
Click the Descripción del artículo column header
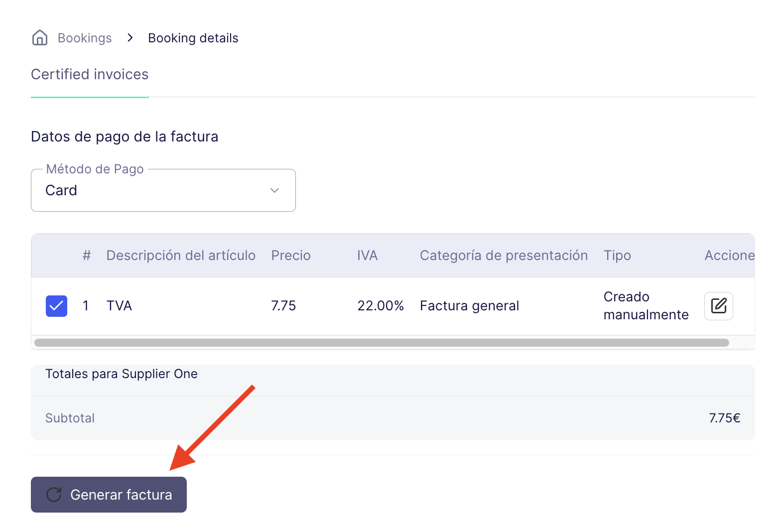[x=181, y=256]
